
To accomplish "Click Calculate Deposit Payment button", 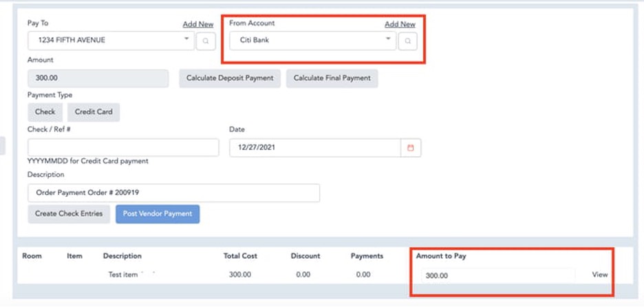I will point(230,78).
